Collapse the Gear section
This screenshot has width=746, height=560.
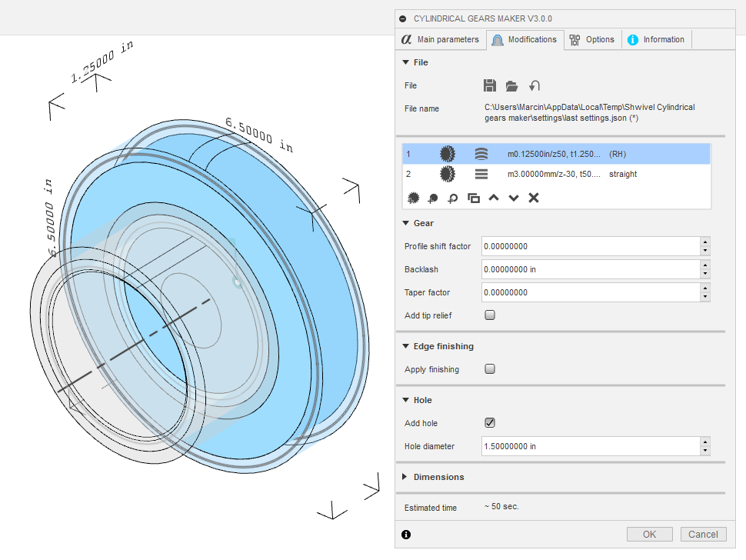click(x=406, y=223)
